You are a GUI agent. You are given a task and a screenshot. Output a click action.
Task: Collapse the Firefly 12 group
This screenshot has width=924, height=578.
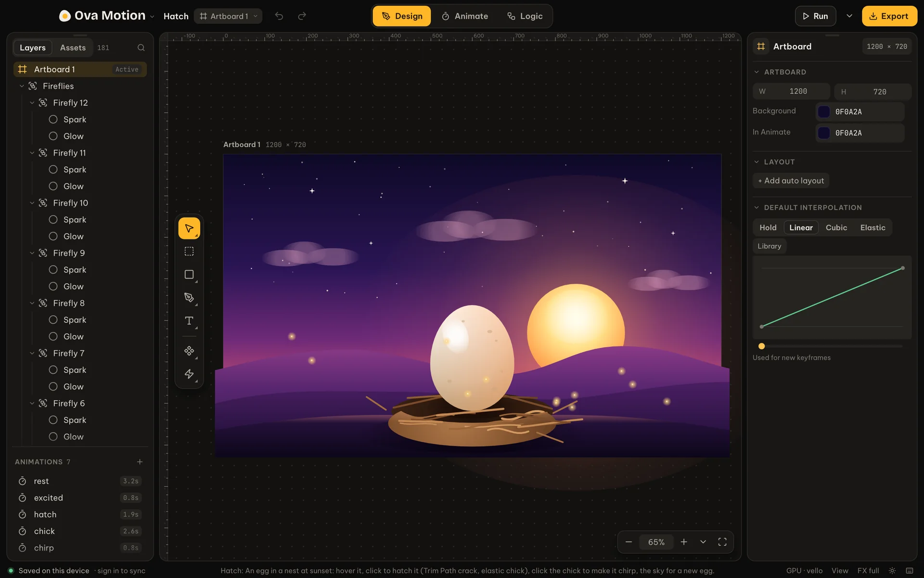point(32,103)
